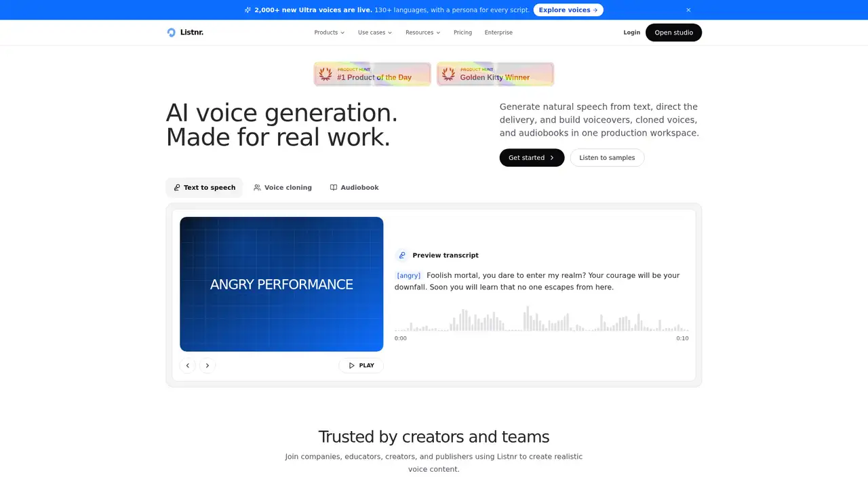
Task: Dismiss the announcement banner with X
Action: click(x=688, y=10)
